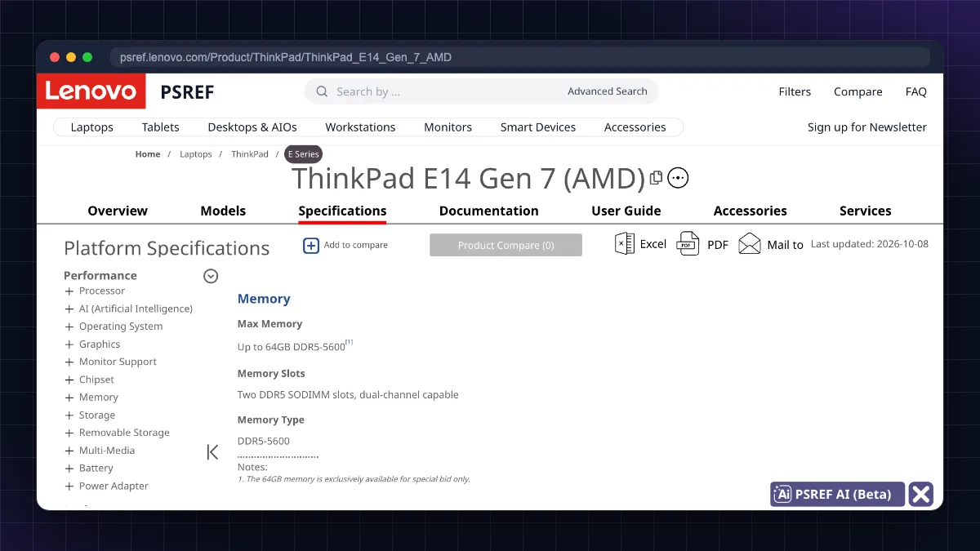Open the FAQ link
980x551 pixels.
[916, 91]
